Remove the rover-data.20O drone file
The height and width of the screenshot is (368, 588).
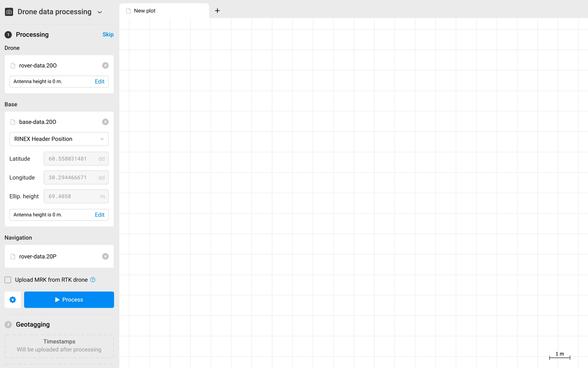(105, 66)
